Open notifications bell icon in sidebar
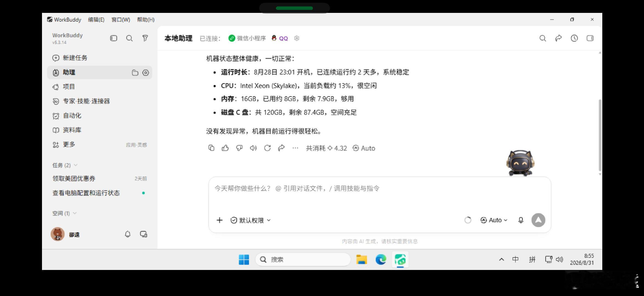The width and height of the screenshot is (644, 296). 128,234
